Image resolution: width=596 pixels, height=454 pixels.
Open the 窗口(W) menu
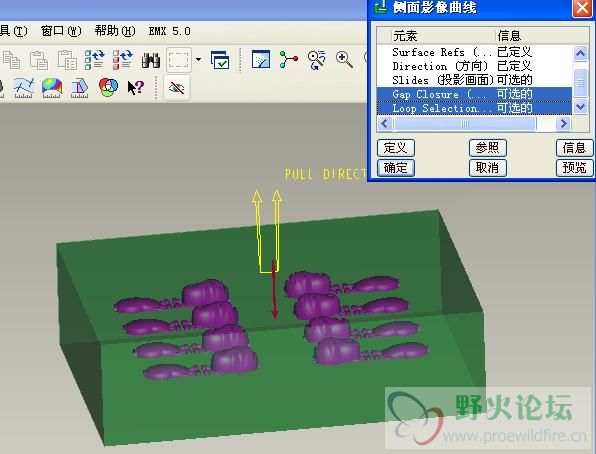point(61,31)
